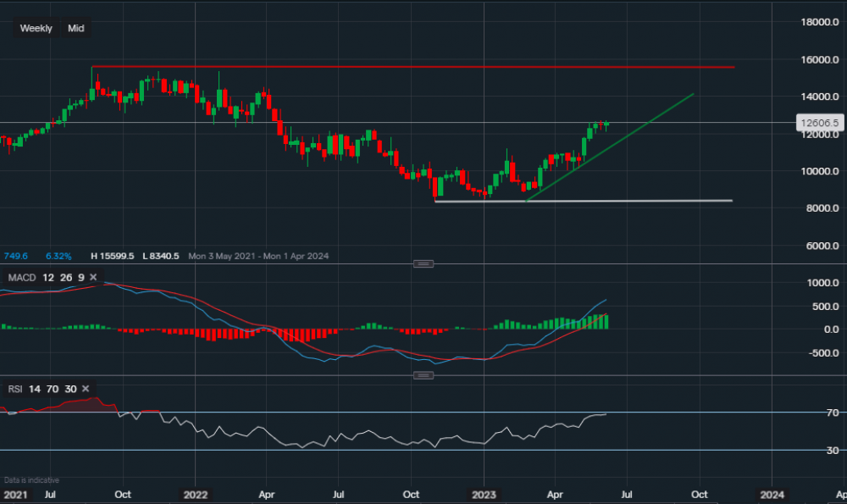Open the Weekly timeframe selector
This screenshot has height=504, width=847.
36,28
